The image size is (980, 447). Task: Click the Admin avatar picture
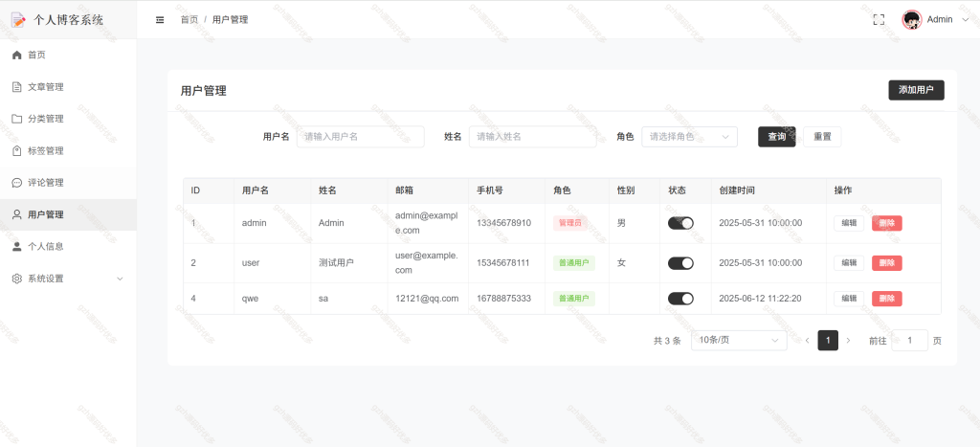912,19
